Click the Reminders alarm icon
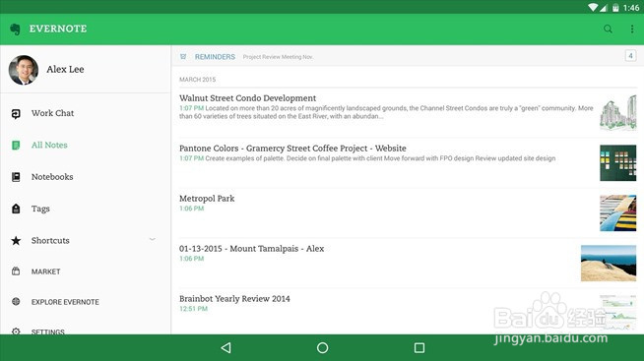The height and width of the screenshot is (361, 644). point(183,57)
